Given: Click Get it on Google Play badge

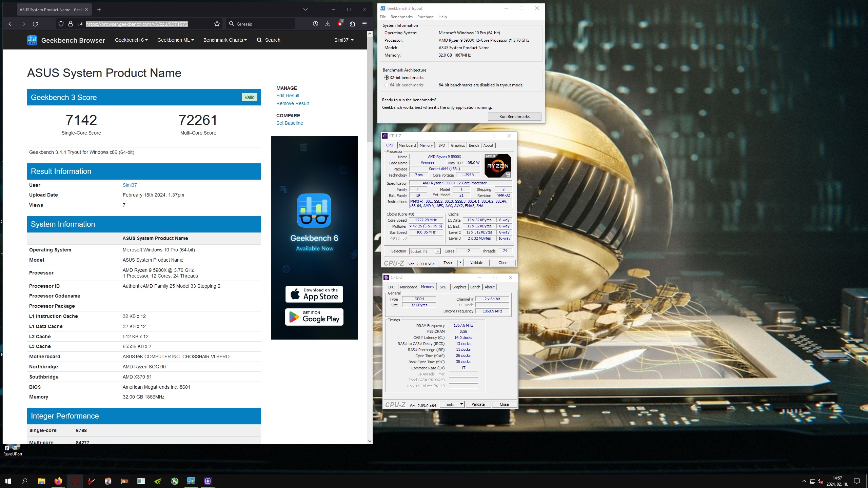Looking at the screenshot, I should (314, 317).
